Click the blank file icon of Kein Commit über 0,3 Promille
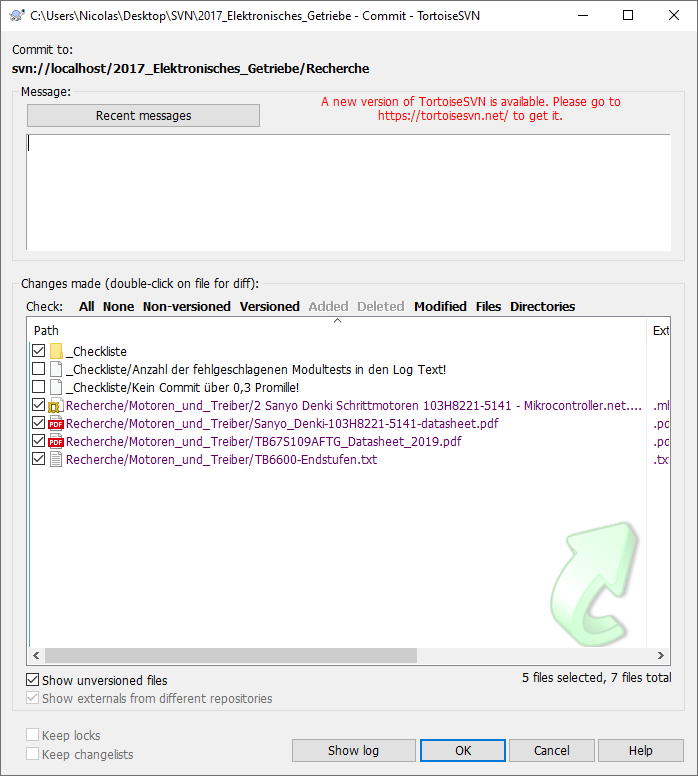Screen dimensions: 698x776 56,387
